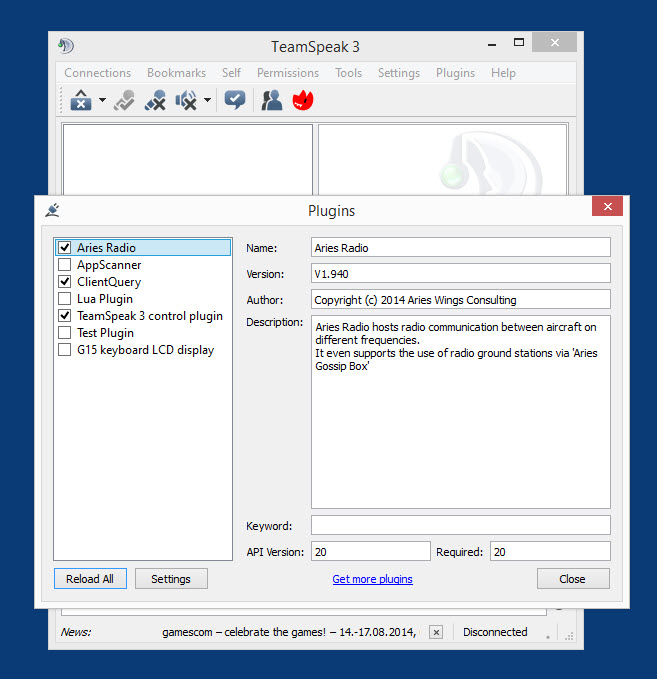Click the disconnect from server toolbar icon
Viewport: 657px width, 679px height.
tap(81, 100)
